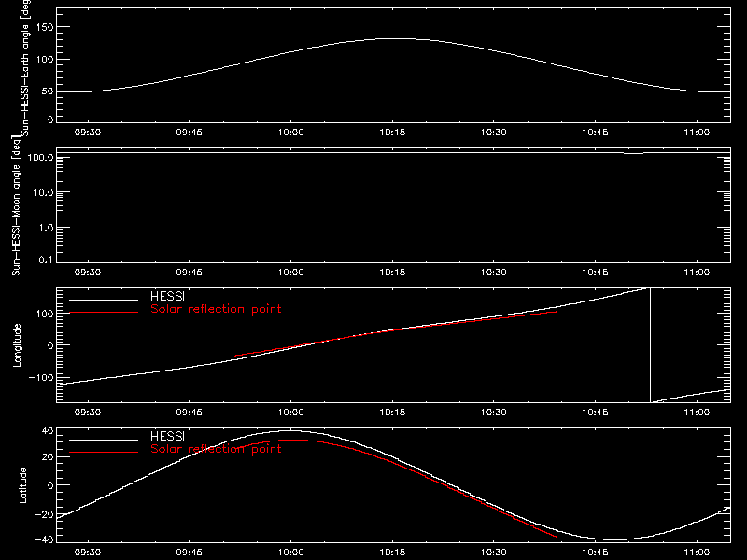Click 10:15 time label under Earth angle plot
Screen dimensions: 747x560
tap(392, 133)
